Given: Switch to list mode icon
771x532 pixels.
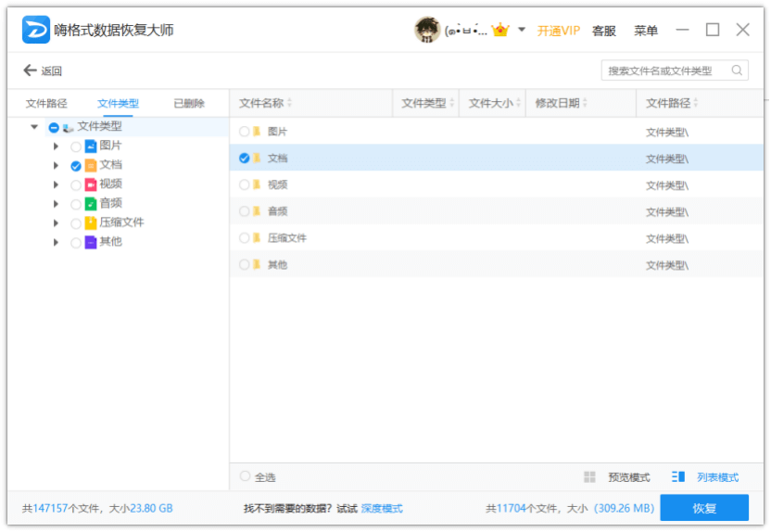Looking at the screenshot, I should (x=678, y=477).
